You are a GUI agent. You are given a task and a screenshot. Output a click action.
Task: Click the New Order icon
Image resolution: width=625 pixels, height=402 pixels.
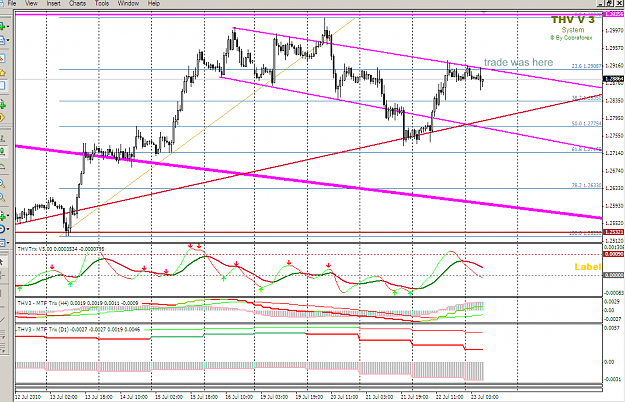click(2, 105)
